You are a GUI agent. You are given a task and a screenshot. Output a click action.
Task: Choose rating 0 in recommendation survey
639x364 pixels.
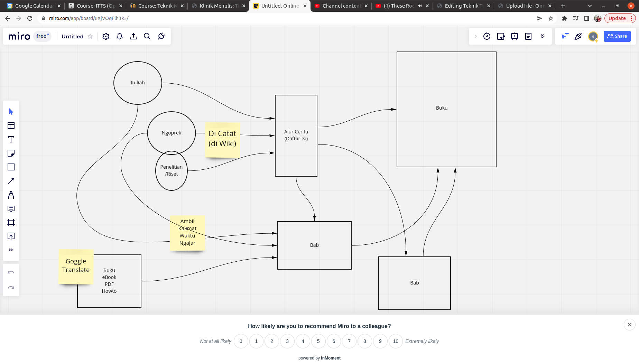click(241, 341)
